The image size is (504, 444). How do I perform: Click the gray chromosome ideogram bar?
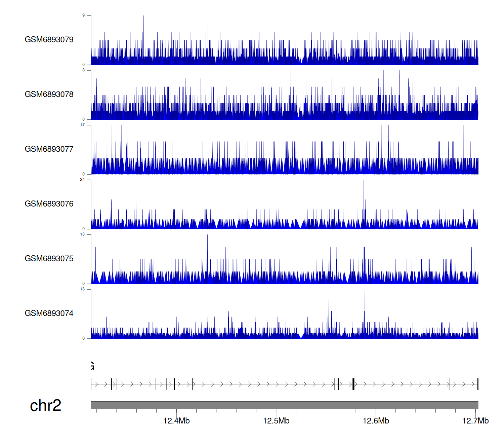tap(284, 405)
